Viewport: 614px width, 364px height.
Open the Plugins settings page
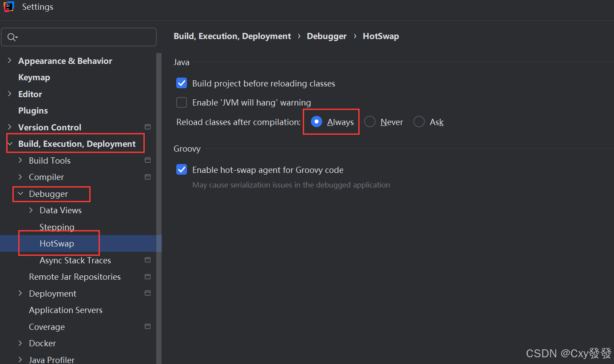point(33,110)
